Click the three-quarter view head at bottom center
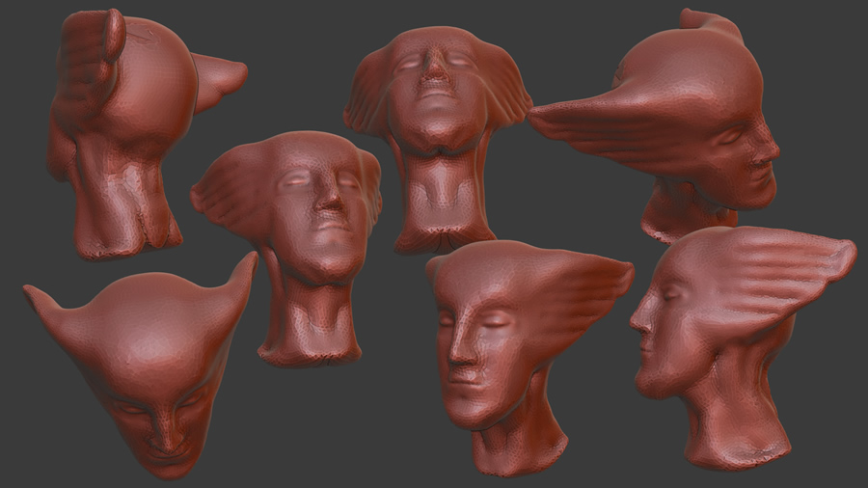Image resolution: width=868 pixels, height=488 pixels. (502, 347)
